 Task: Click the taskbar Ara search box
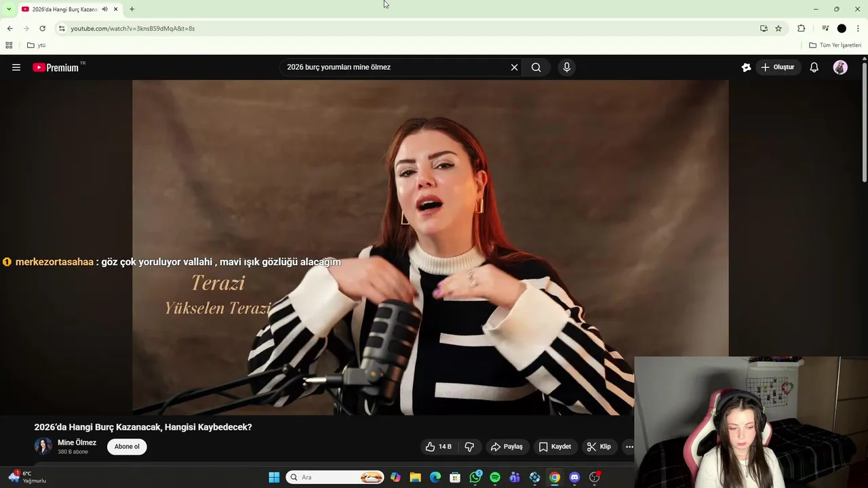[x=335, y=477]
